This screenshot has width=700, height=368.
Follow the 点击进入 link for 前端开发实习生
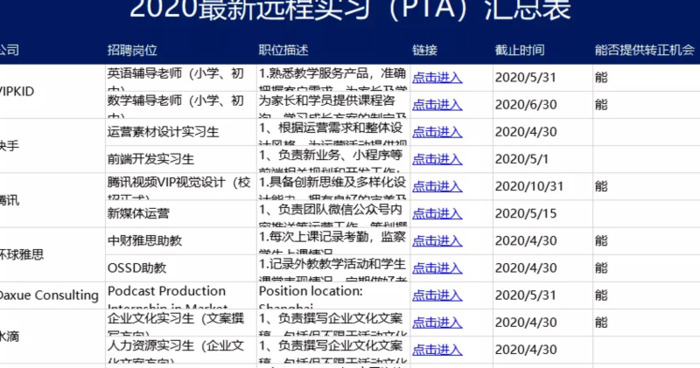click(x=437, y=159)
